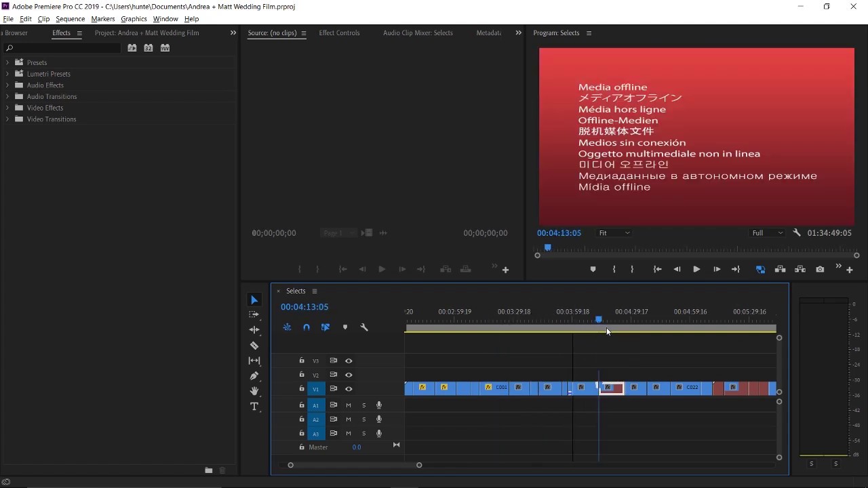Select the Hand tool
The image size is (868, 488).
(254, 391)
